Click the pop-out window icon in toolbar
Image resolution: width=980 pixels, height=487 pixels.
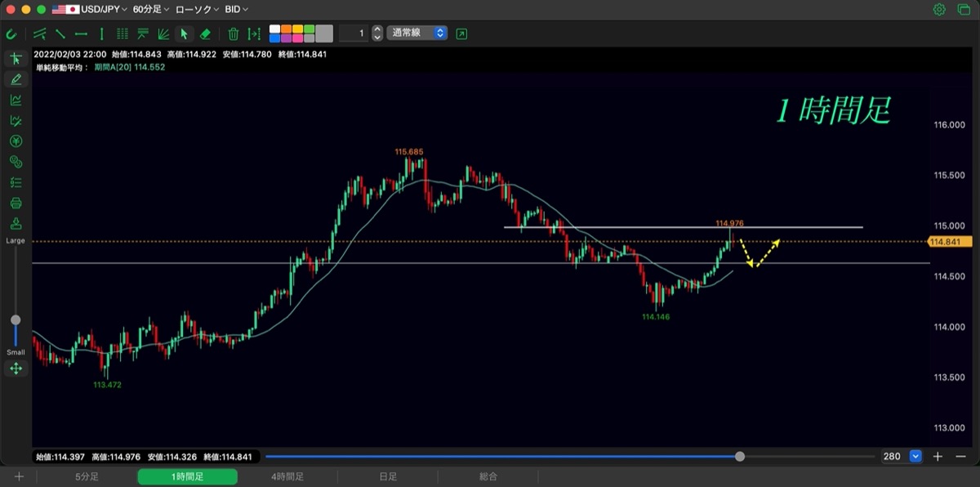click(x=462, y=34)
